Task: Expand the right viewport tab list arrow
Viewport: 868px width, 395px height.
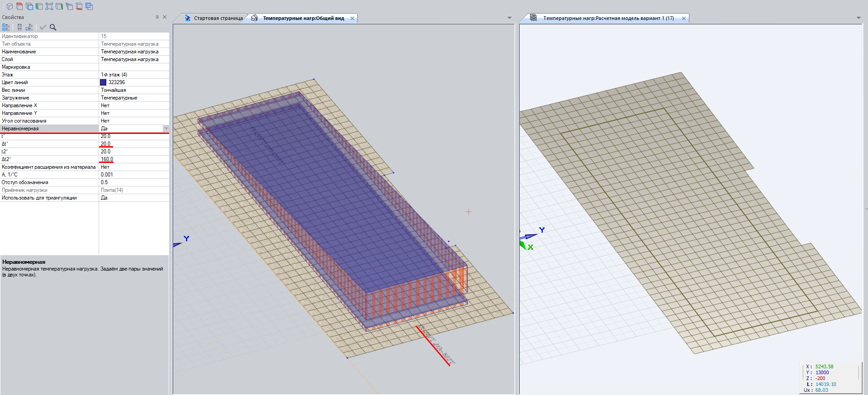Action: click(859, 18)
